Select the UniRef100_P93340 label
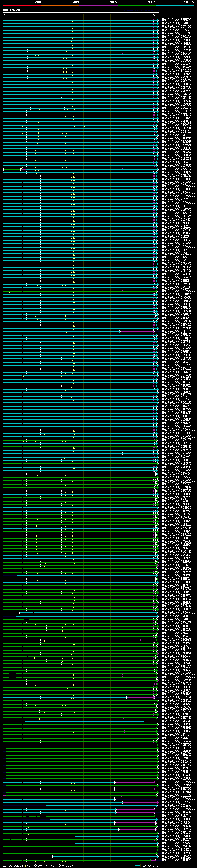 coord(177,78)
